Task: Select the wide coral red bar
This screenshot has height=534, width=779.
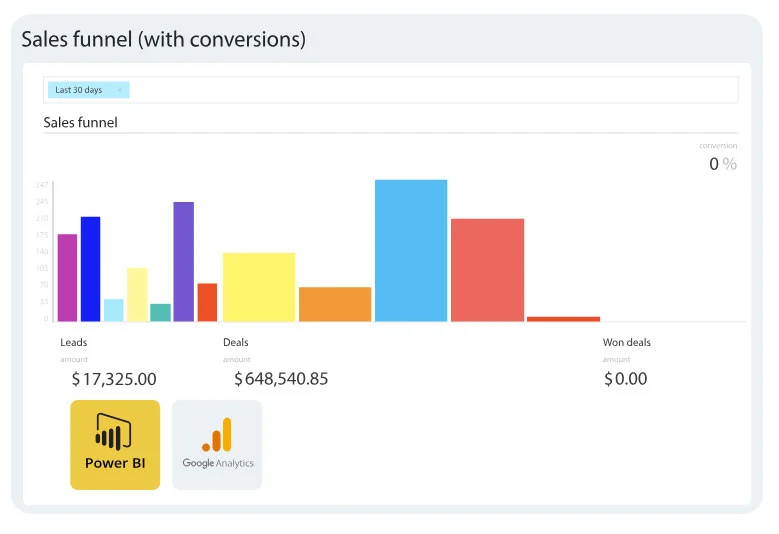Action: [487, 270]
